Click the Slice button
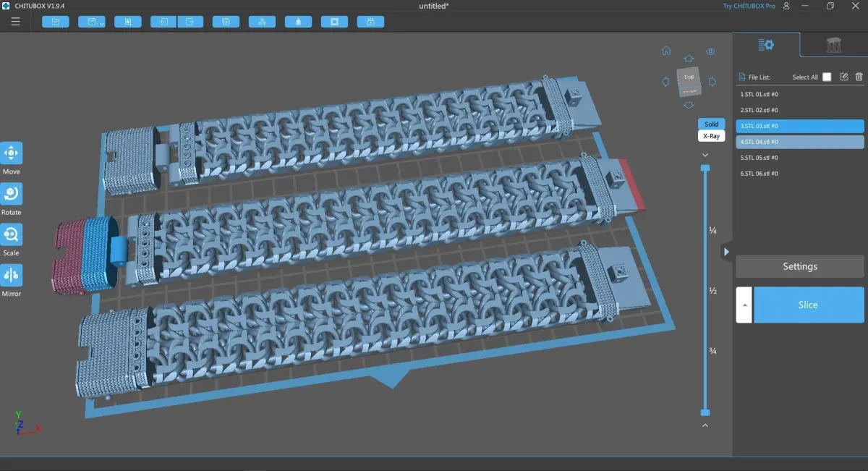The height and width of the screenshot is (471, 868). (809, 305)
